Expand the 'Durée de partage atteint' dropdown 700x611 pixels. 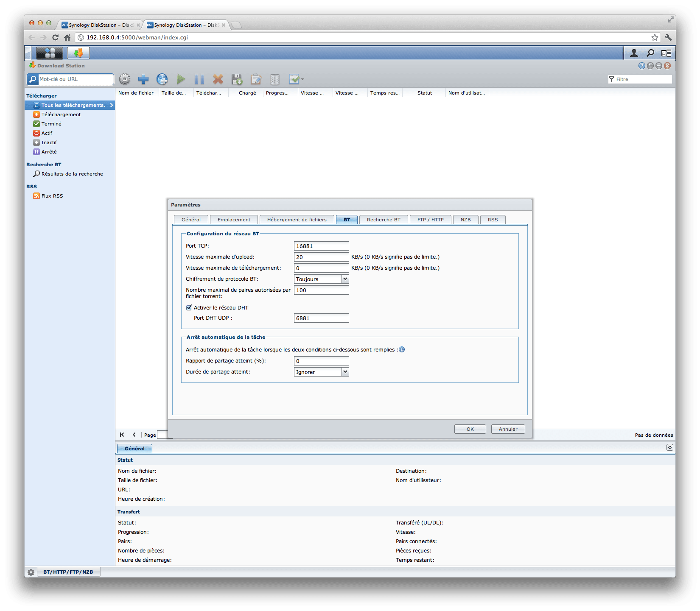click(345, 372)
